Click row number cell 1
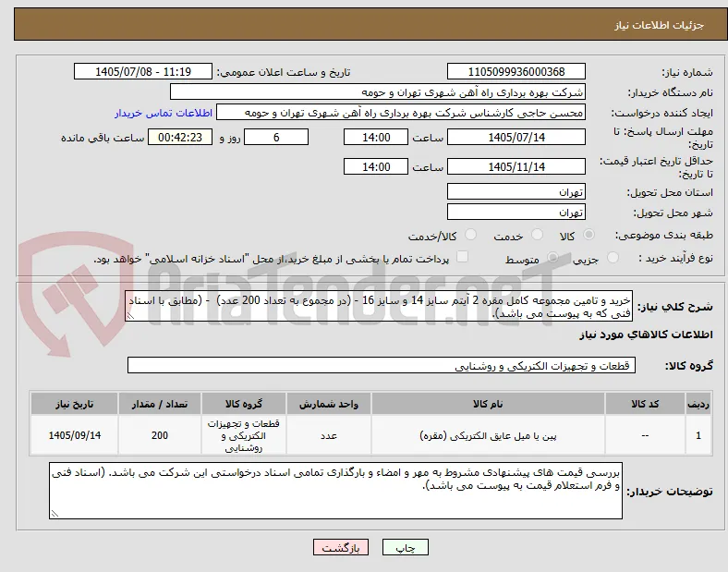Image resolution: width=728 pixels, height=572 pixels. [698, 435]
